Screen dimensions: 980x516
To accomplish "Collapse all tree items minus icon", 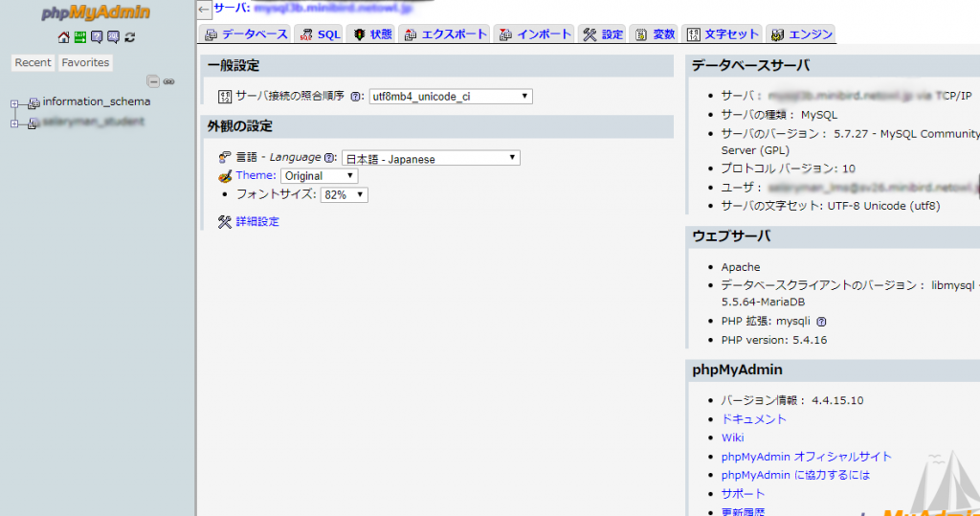I will [x=153, y=81].
